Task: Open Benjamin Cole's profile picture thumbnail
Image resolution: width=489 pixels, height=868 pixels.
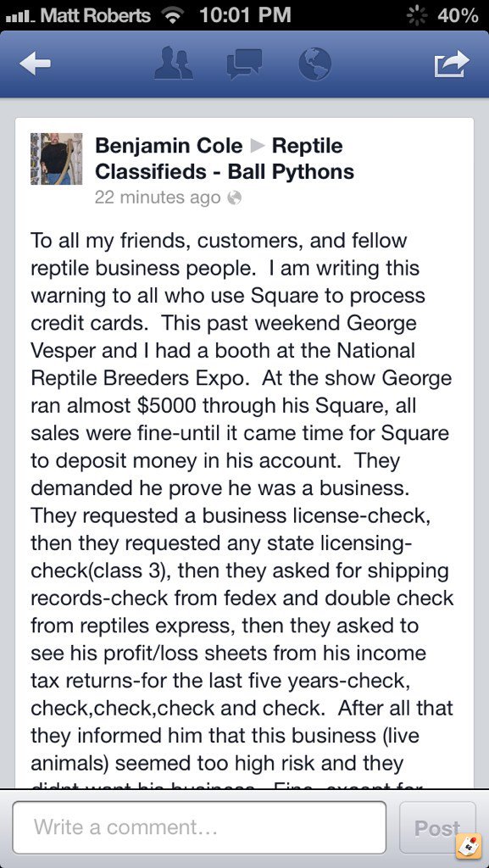Action: 57,159
